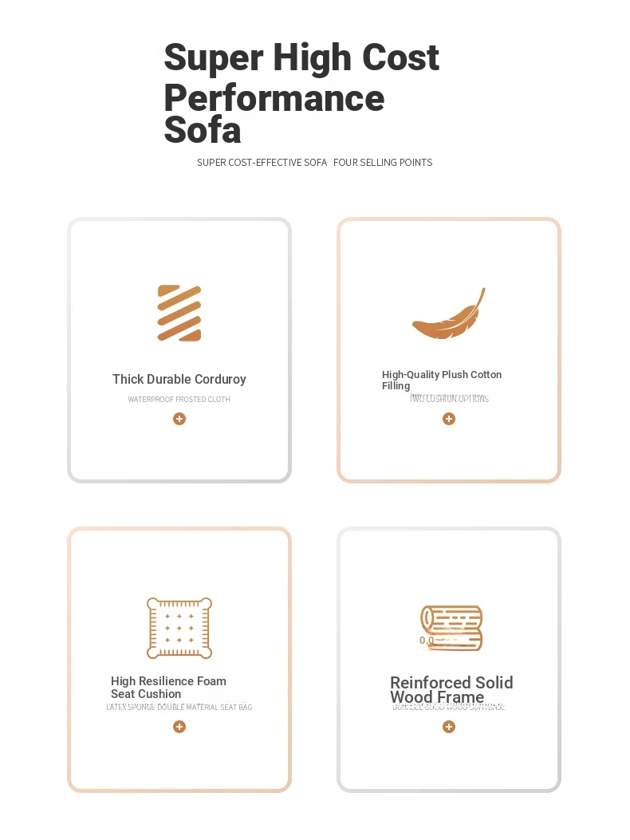Select 'High-Quality Plush Cotton Filling' heading

442,380
